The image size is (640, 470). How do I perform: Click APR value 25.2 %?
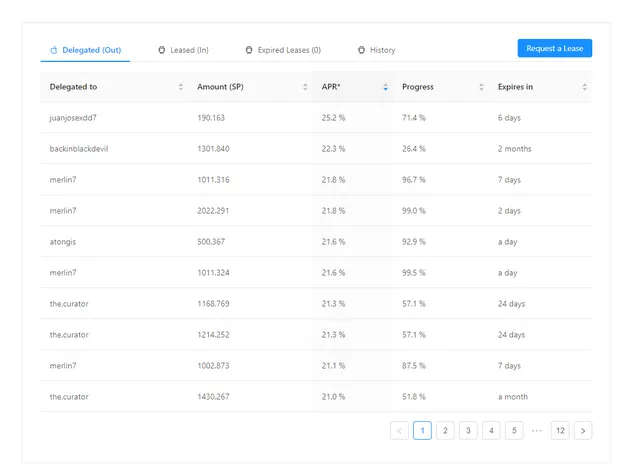point(333,118)
